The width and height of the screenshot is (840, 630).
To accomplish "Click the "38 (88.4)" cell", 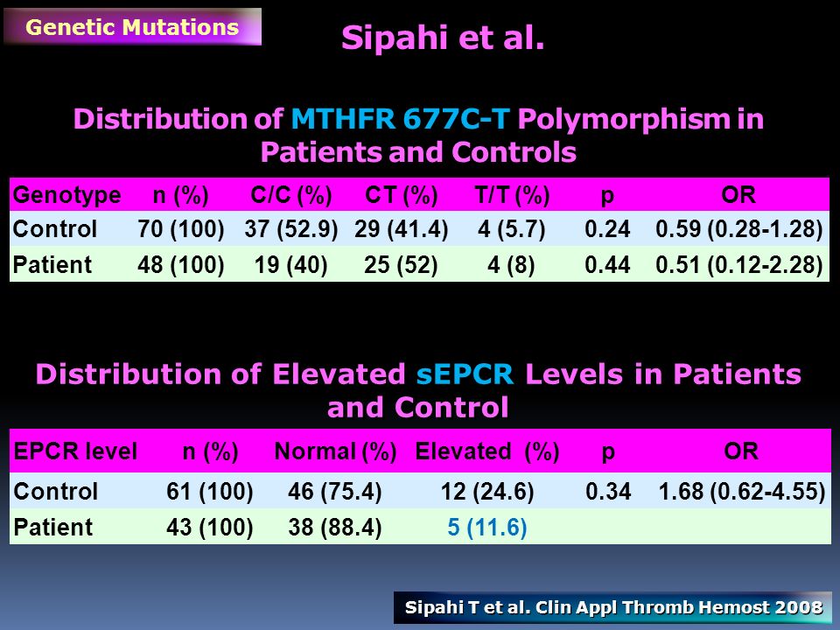I will coord(335,527).
